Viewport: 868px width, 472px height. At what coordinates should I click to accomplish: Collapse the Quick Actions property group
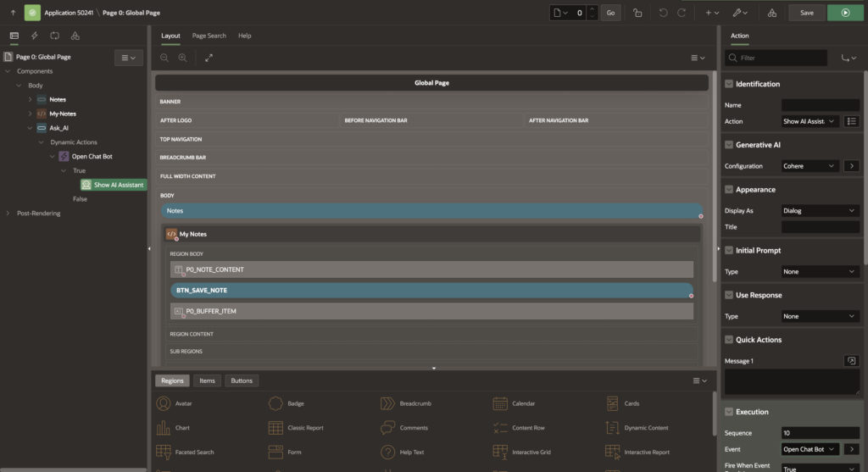coord(729,340)
